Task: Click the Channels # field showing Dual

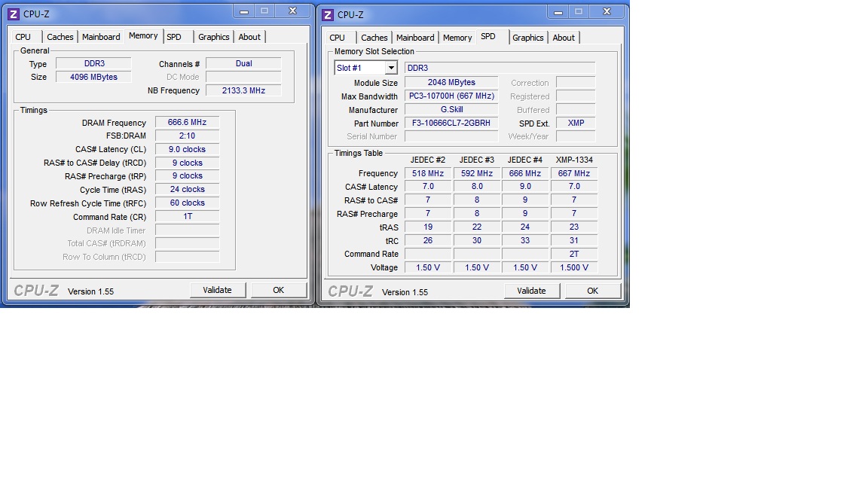Action: pos(243,63)
